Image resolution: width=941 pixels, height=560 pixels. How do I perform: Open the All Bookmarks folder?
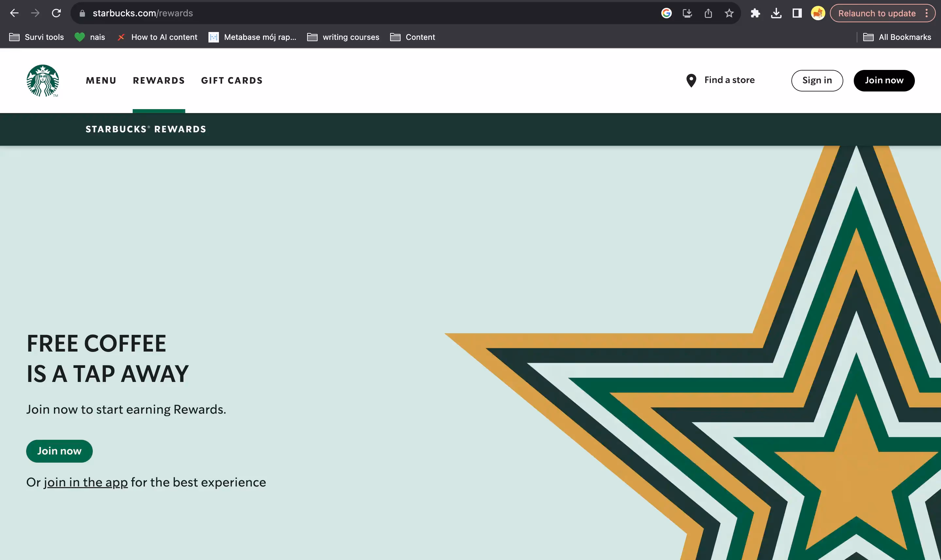(x=897, y=37)
